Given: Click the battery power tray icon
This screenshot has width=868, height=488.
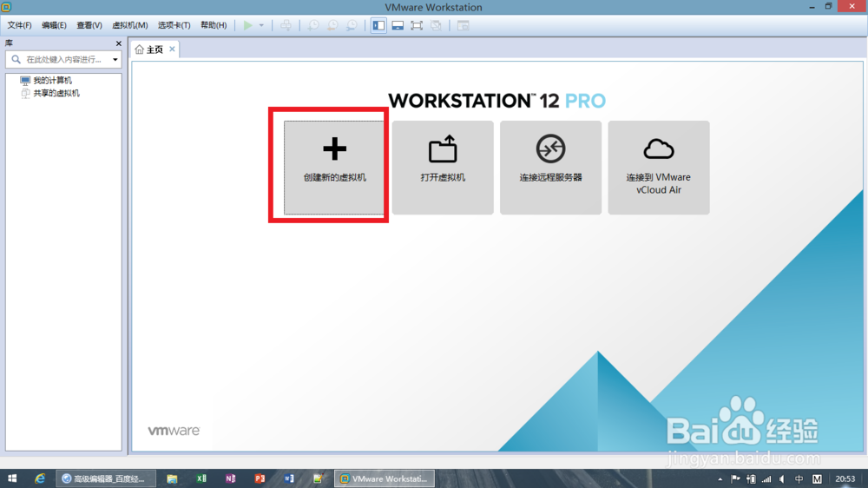Looking at the screenshot, I should coord(751,479).
